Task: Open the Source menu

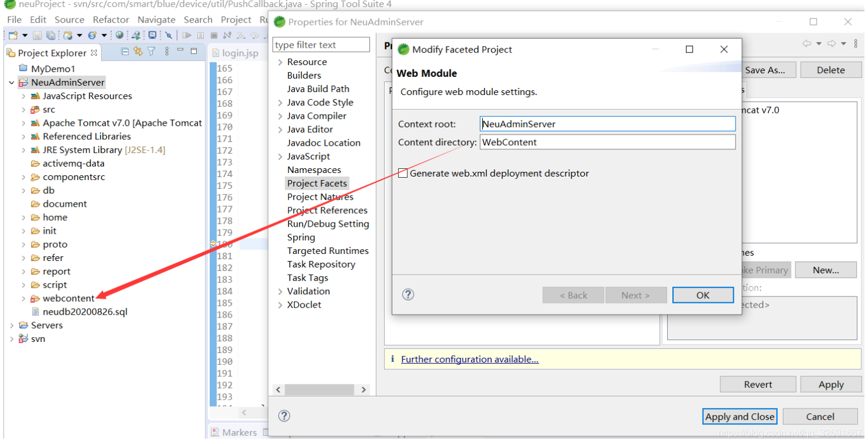Action: [x=70, y=19]
